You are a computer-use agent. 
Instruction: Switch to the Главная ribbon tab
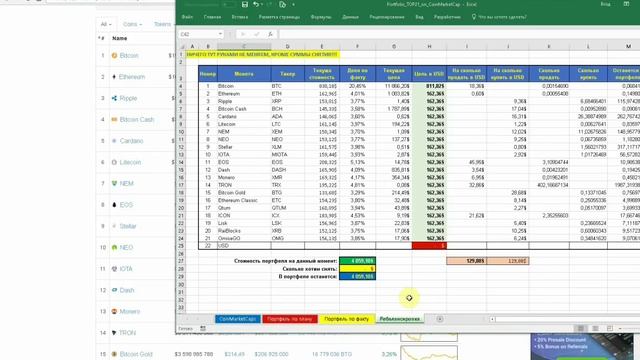coord(212,17)
